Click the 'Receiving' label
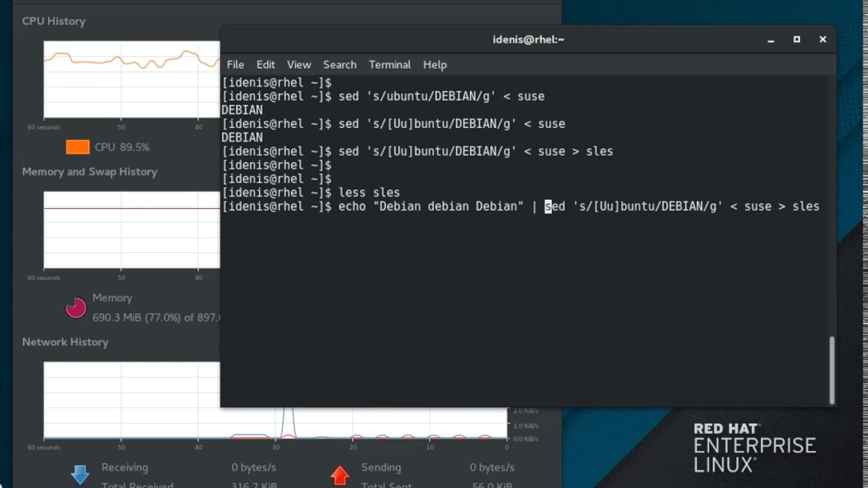 point(125,467)
